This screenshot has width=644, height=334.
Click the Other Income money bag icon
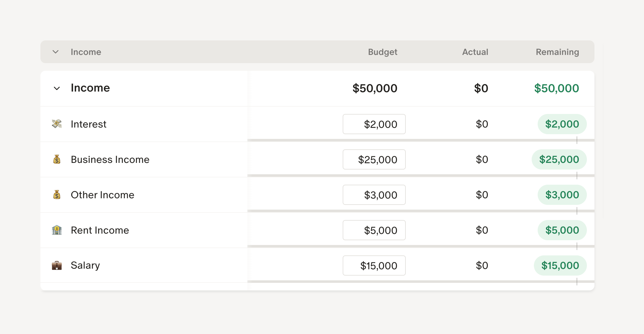tap(57, 194)
